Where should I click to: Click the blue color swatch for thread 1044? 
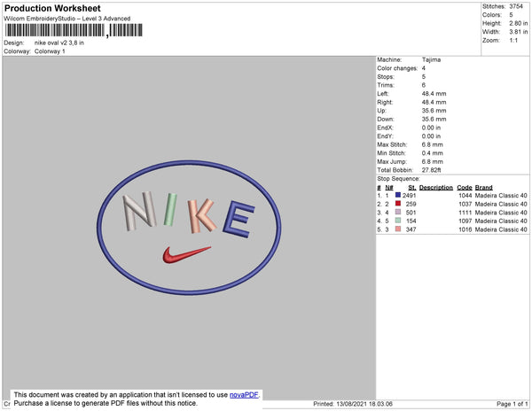pyautogui.click(x=398, y=195)
